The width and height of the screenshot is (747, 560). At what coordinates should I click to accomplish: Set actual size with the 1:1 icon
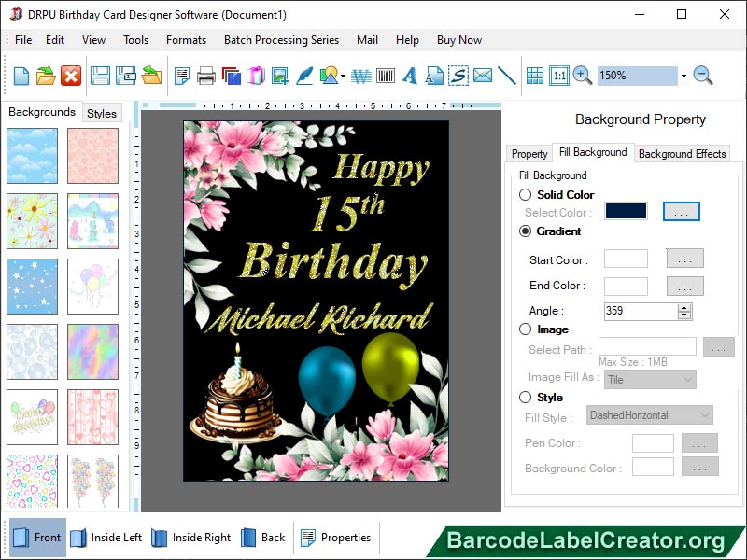558,76
